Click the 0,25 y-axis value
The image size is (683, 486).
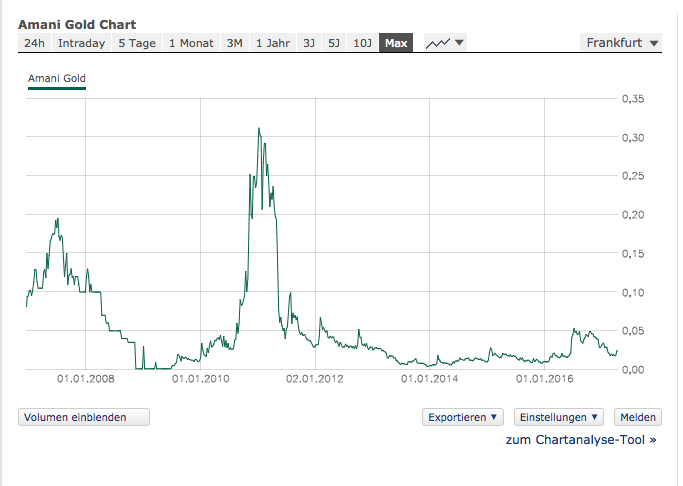pyautogui.click(x=633, y=176)
